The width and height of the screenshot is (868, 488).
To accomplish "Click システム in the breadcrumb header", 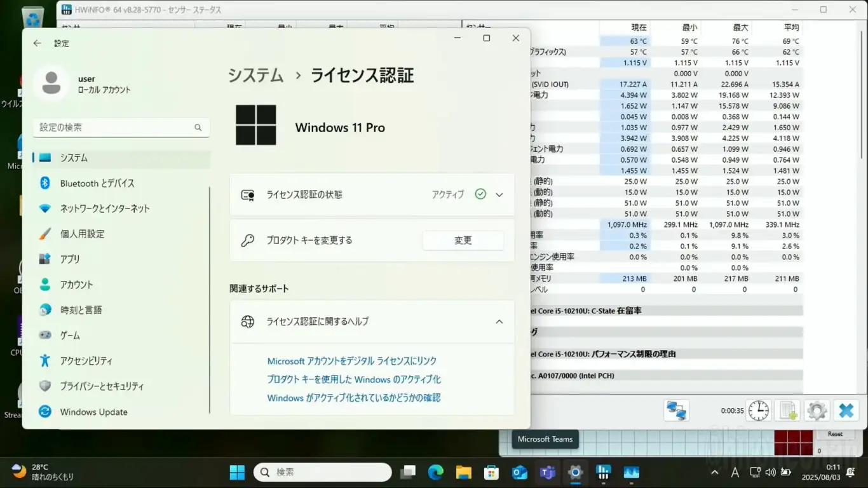I will [256, 75].
